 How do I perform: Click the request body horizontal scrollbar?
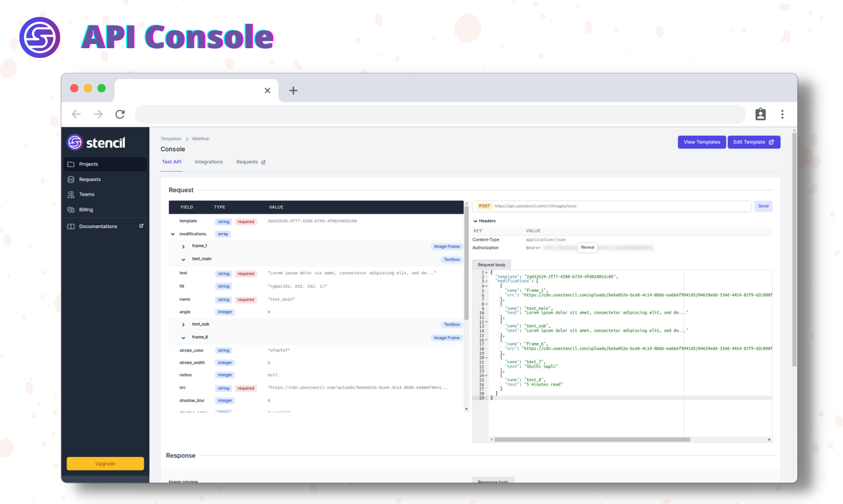coord(592,439)
